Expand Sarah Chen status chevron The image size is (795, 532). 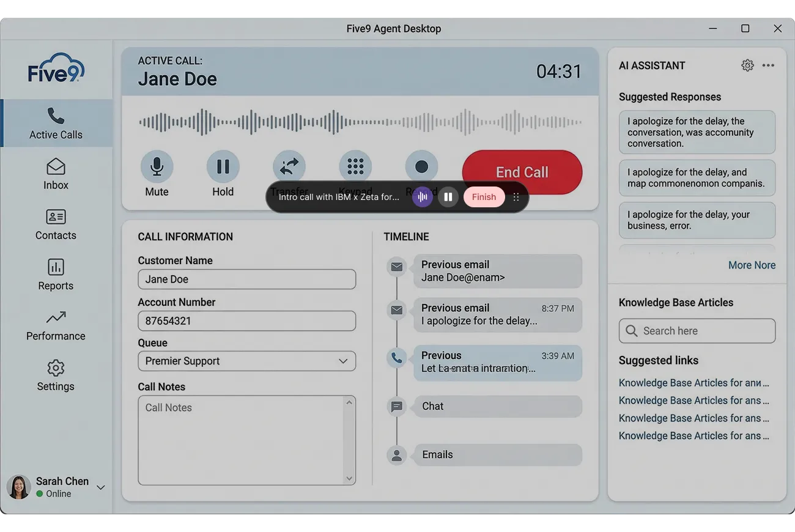pyautogui.click(x=101, y=487)
